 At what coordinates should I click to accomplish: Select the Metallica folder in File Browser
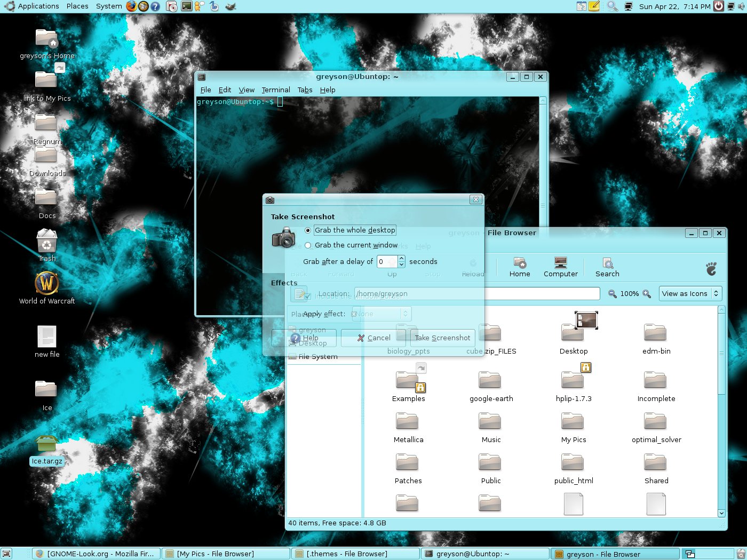(408, 428)
